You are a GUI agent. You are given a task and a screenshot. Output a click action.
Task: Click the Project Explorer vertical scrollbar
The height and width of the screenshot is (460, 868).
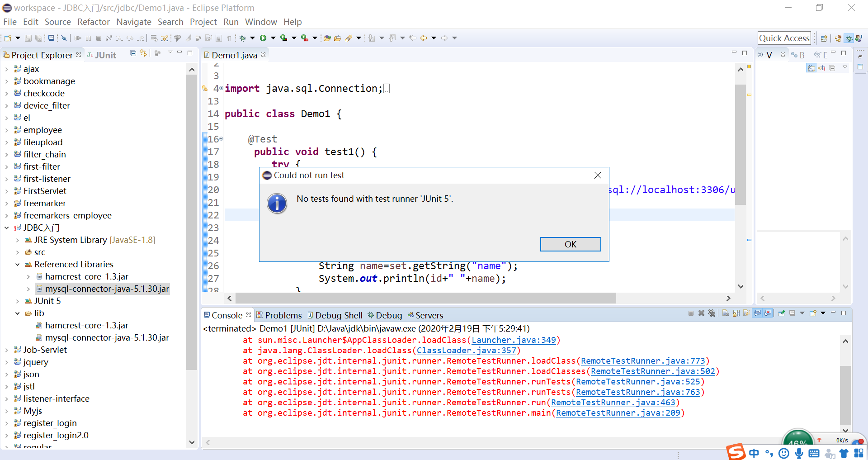192,222
